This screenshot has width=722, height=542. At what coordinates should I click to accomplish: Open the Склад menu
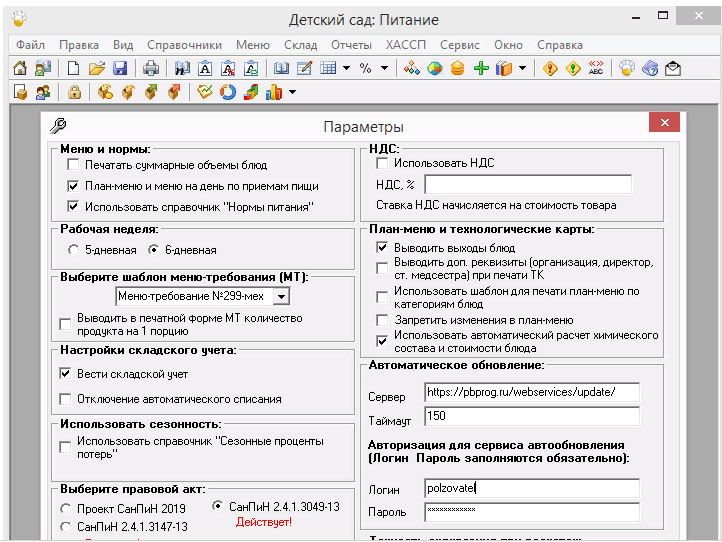pos(300,45)
